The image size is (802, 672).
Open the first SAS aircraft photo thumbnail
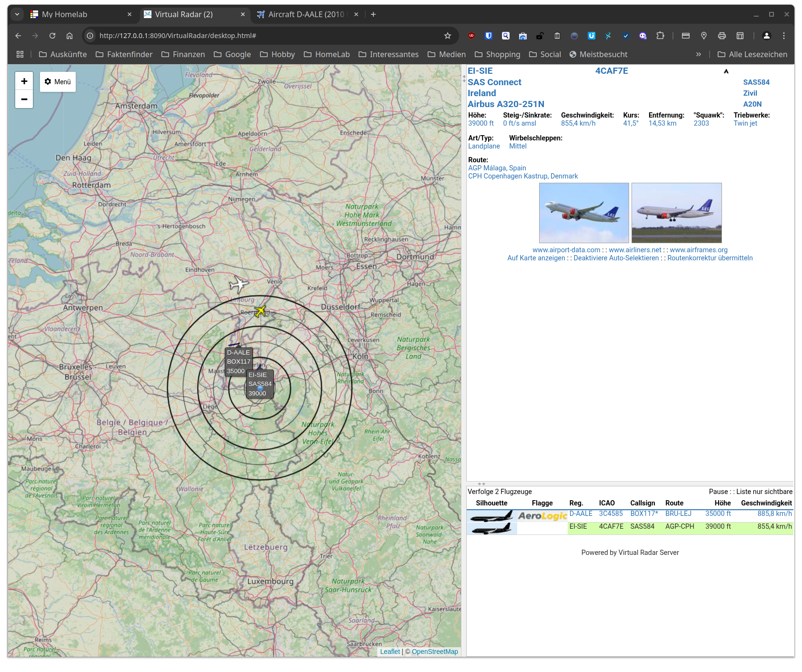point(584,213)
